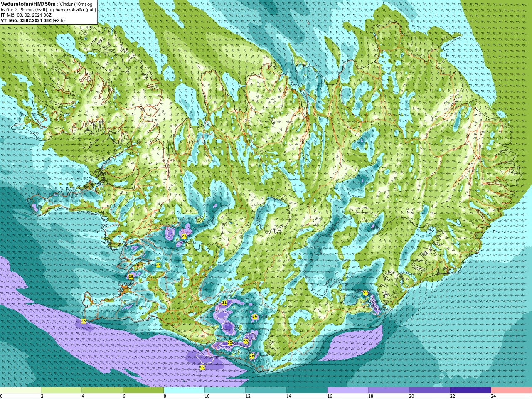Click the yellow 25 gust label

click(x=84, y=321)
